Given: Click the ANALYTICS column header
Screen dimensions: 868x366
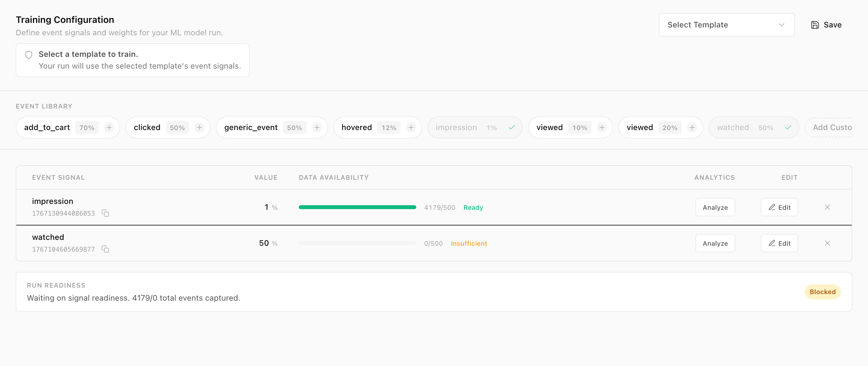Looking at the screenshot, I should click(714, 178).
